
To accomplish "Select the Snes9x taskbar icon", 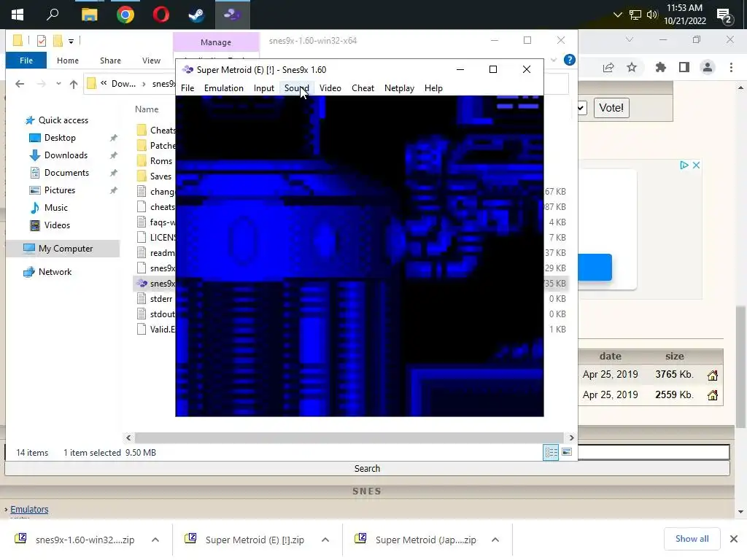I will coord(232,15).
